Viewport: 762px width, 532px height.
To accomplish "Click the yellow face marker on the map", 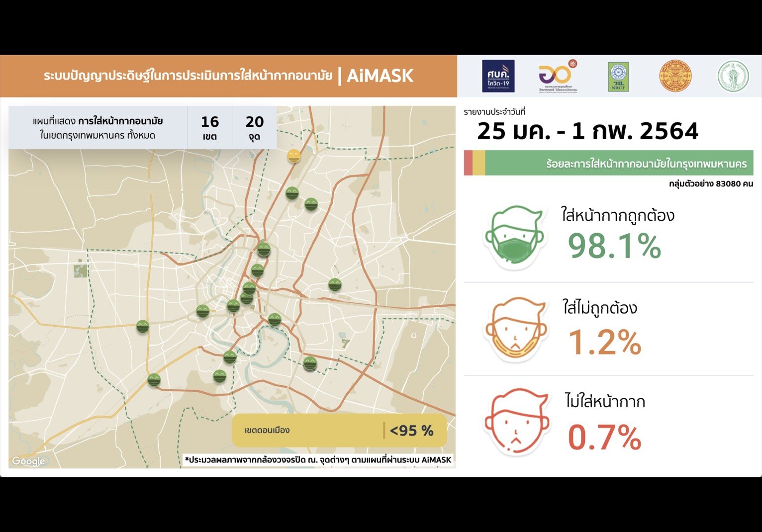I will pos(294,156).
